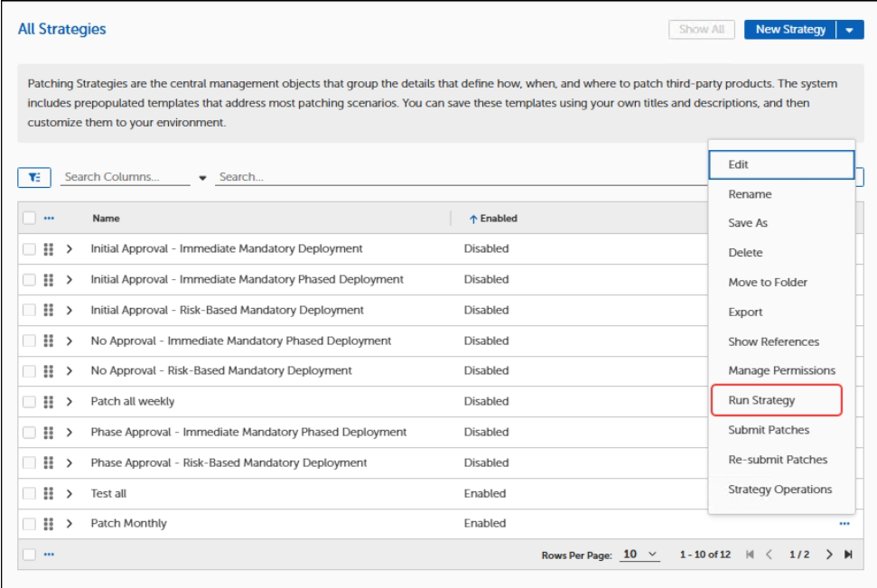Check the select-all checkbox in table header
Viewport: 877px width, 588px height.
29,218
